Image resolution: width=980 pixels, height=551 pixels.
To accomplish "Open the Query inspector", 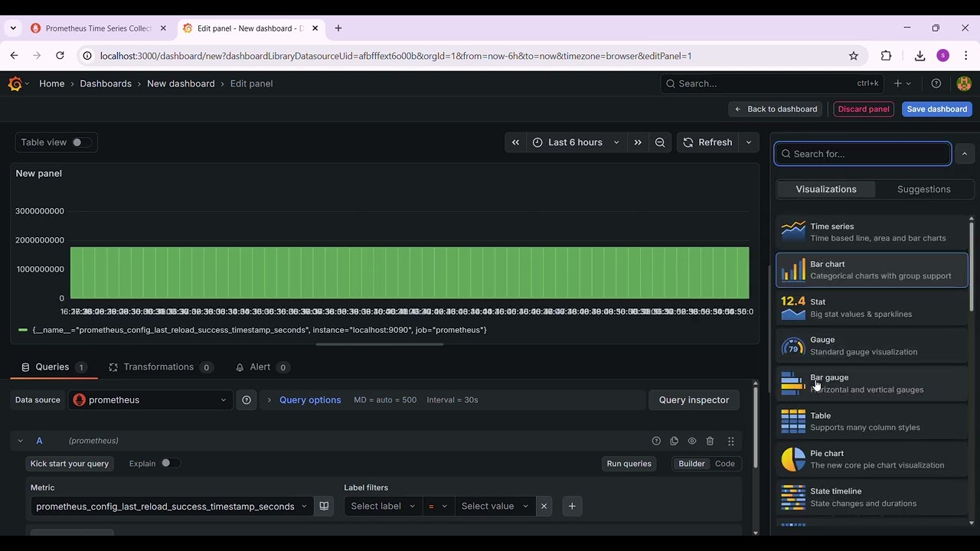I will coord(694,399).
